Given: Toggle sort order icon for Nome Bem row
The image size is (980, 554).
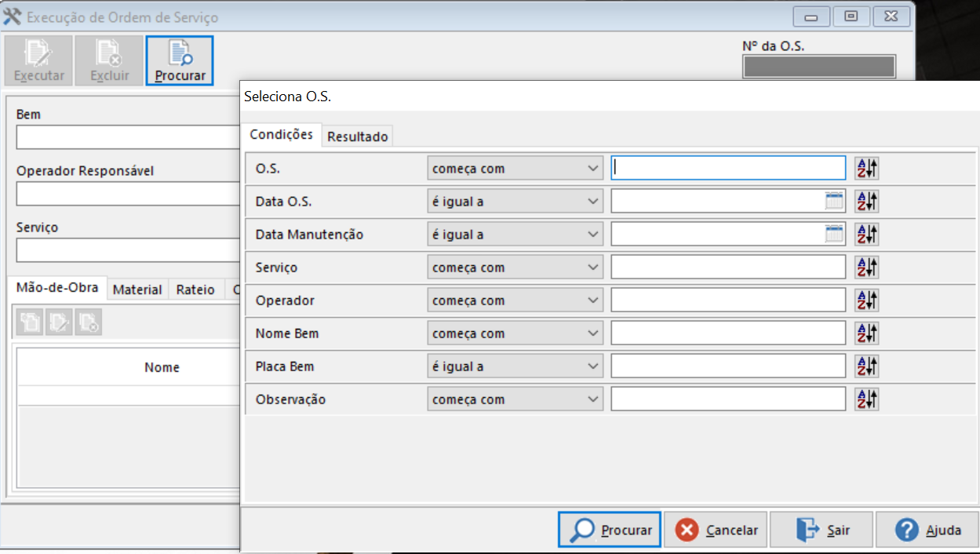Looking at the screenshot, I should click(867, 333).
